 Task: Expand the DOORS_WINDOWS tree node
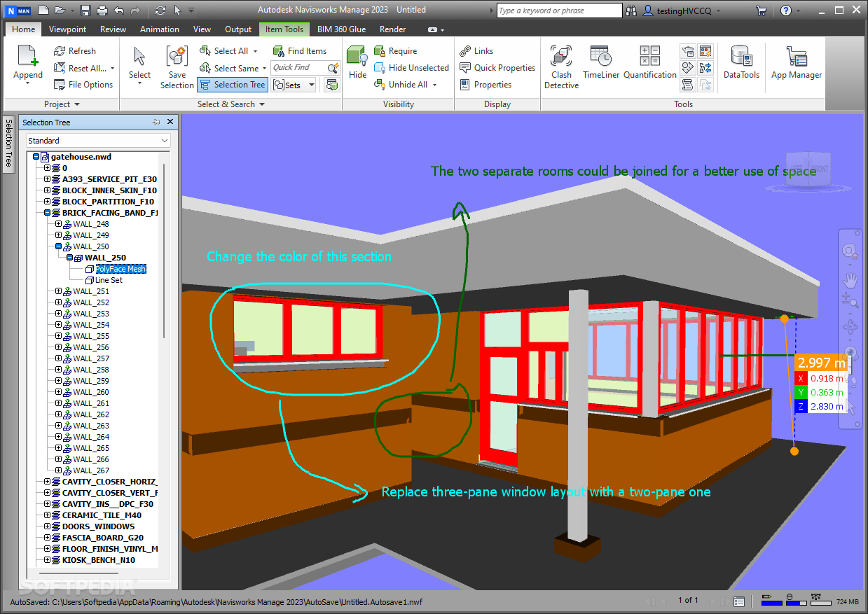point(48,526)
